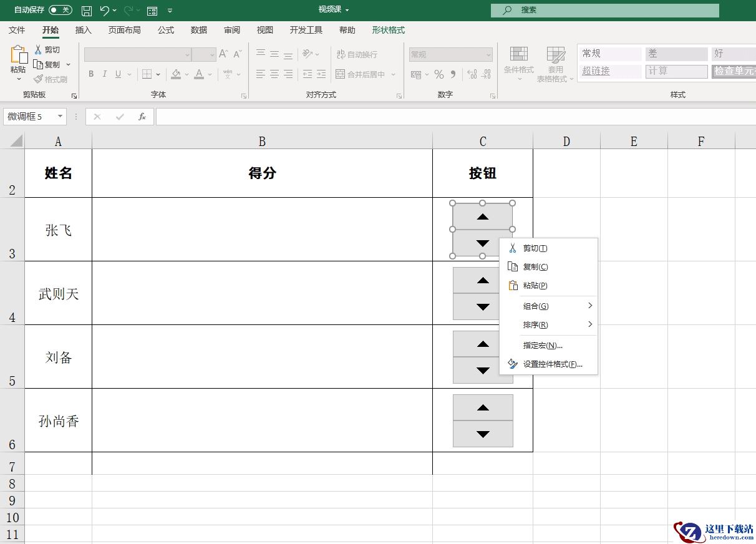
Task: Open the 文件 tab
Action: click(17, 30)
